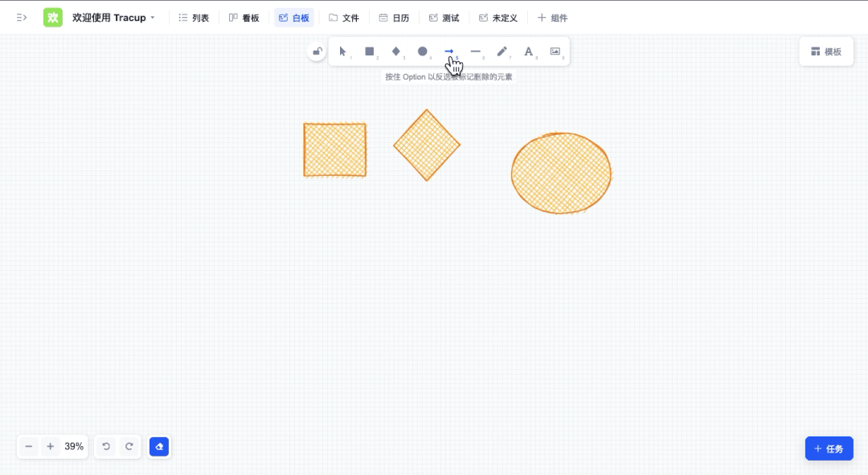The width and height of the screenshot is (868, 475).
Task: Select the Ellipse shape tool
Action: point(423,51)
